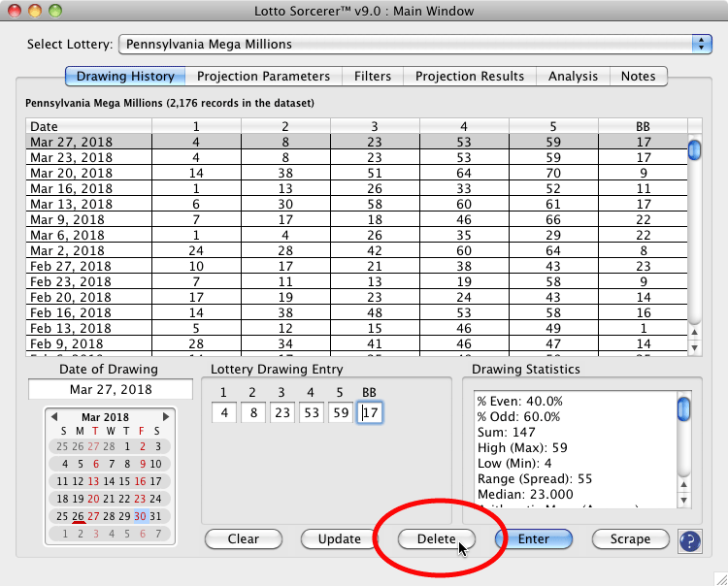Select the Mar 6, 2018 row

(356, 235)
